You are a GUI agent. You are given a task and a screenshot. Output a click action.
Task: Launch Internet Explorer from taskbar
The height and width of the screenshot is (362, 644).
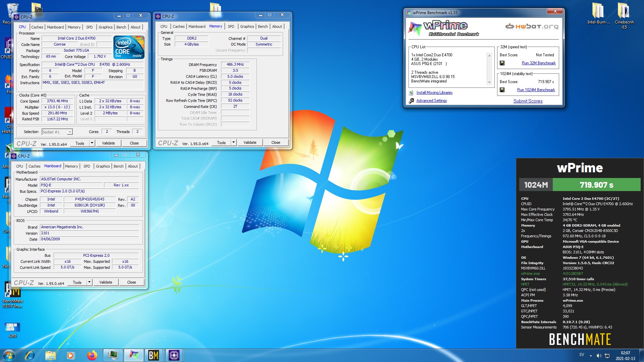pos(30,355)
